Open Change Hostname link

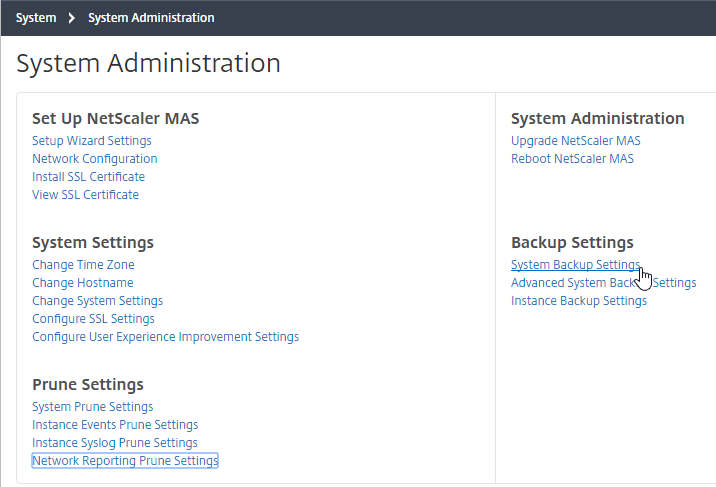tap(83, 283)
